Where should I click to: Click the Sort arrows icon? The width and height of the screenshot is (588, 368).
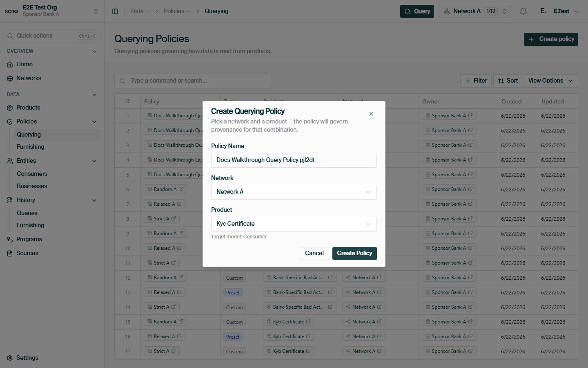tap(501, 81)
